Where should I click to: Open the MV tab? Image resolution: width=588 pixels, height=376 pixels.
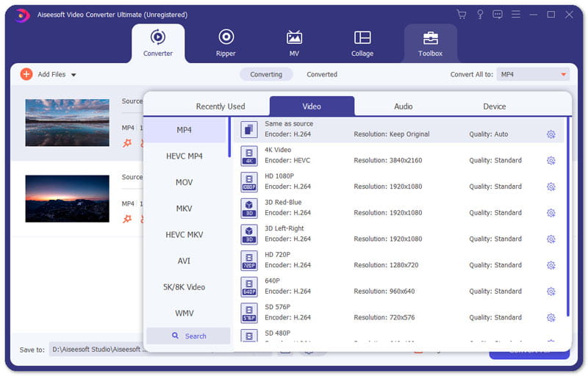[x=294, y=43]
